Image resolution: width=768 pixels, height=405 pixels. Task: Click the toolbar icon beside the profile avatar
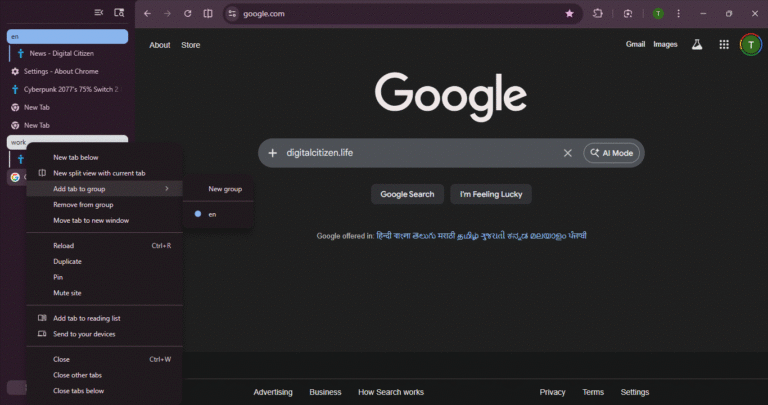(628, 14)
